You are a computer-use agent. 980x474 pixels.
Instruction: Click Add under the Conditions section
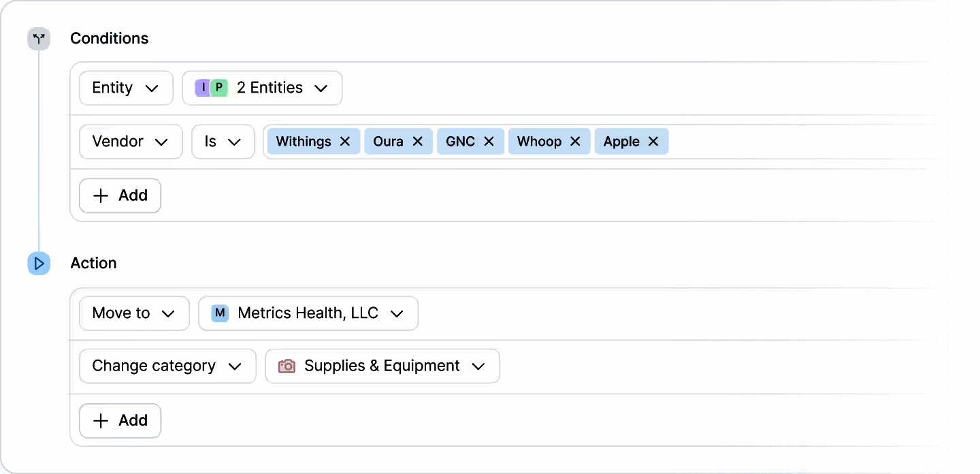click(120, 195)
